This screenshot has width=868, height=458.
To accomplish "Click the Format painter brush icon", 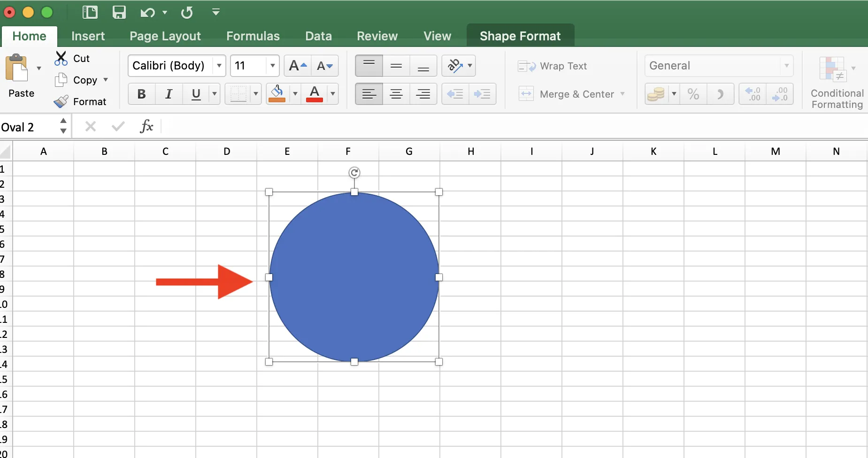I will click(x=61, y=101).
